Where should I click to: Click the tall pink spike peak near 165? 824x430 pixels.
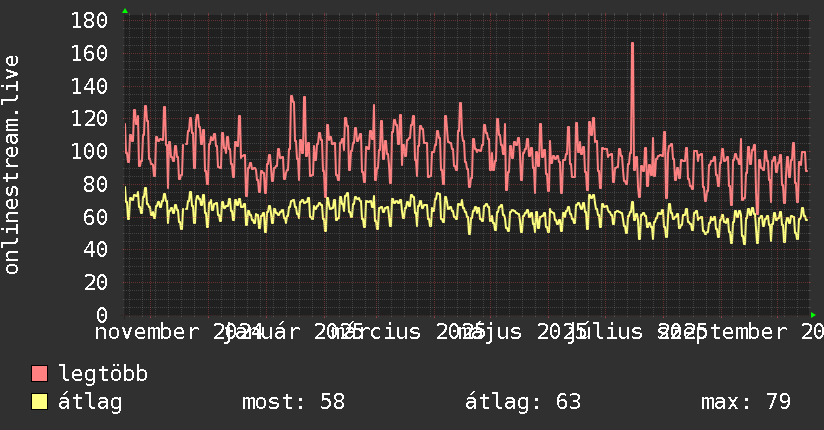(632, 44)
